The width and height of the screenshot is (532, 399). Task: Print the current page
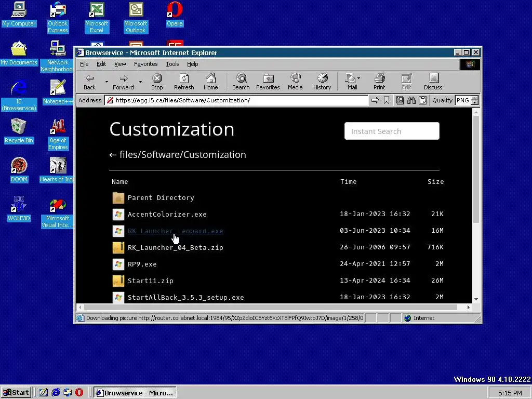[x=379, y=82]
